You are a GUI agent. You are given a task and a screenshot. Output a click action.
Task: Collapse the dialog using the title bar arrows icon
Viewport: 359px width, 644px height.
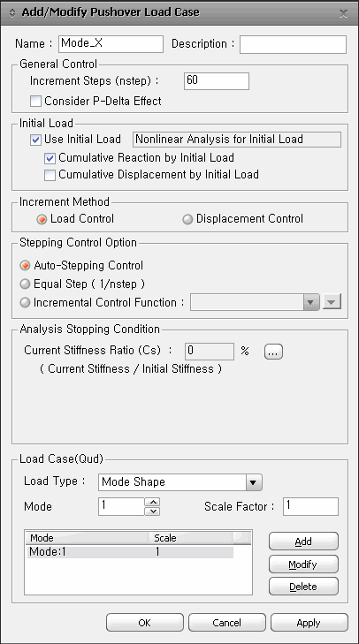pyautogui.click(x=12, y=13)
